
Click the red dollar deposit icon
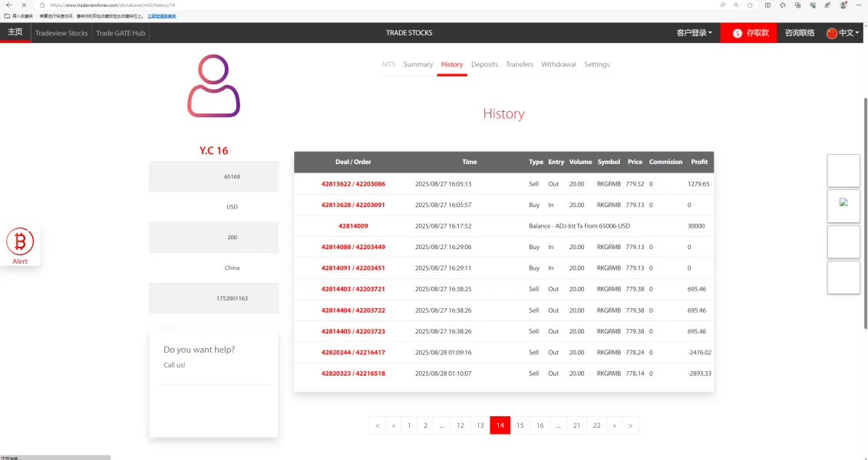[x=738, y=33]
